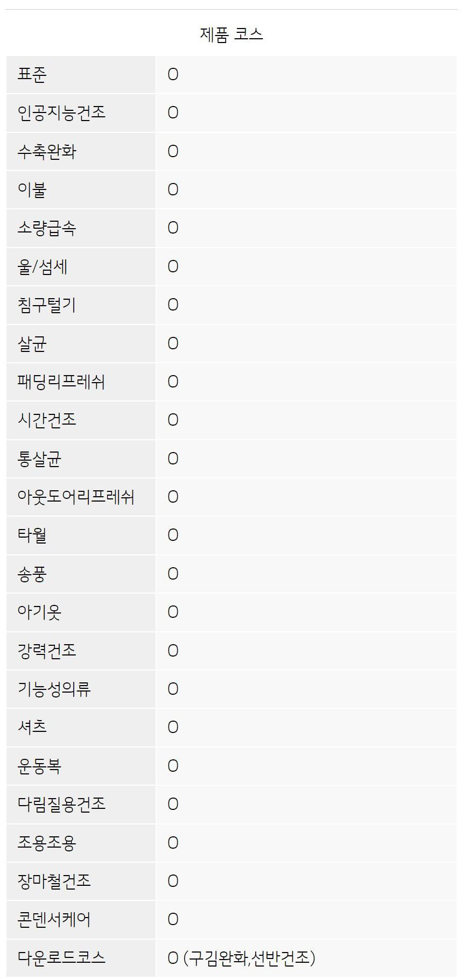
Task: Select the 수축완화 row label
Action: point(47,151)
